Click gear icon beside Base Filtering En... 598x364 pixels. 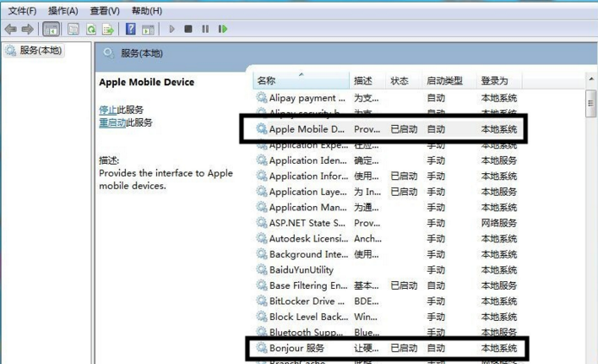pos(262,285)
